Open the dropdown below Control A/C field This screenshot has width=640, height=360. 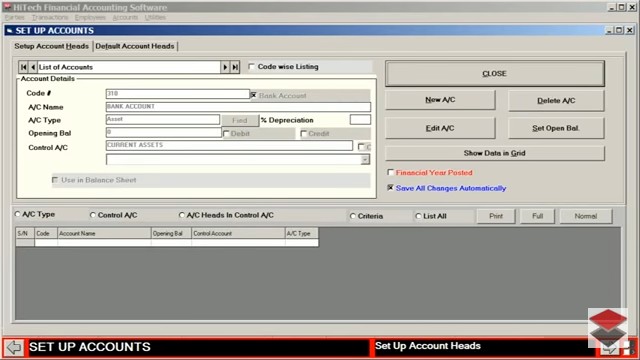(x=365, y=160)
